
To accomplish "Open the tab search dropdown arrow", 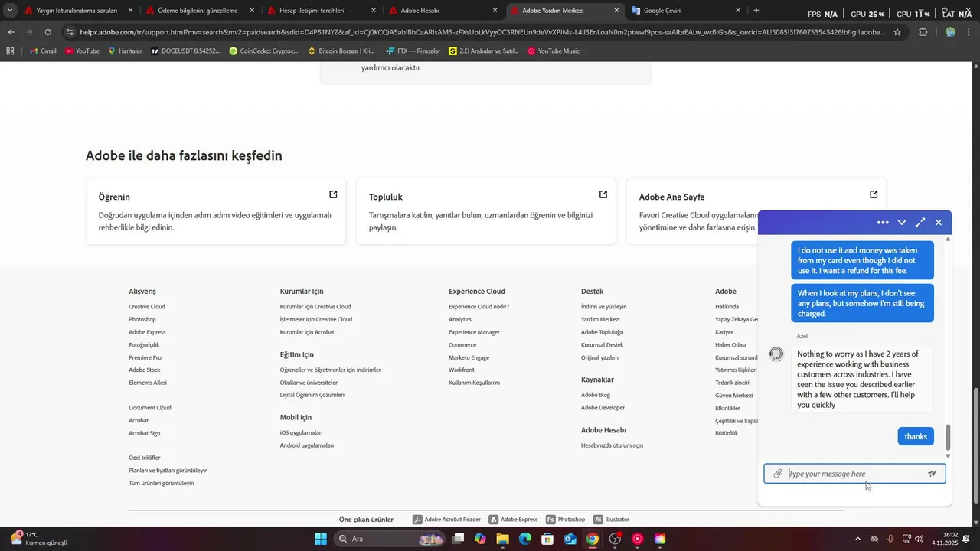I will coord(10,11).
